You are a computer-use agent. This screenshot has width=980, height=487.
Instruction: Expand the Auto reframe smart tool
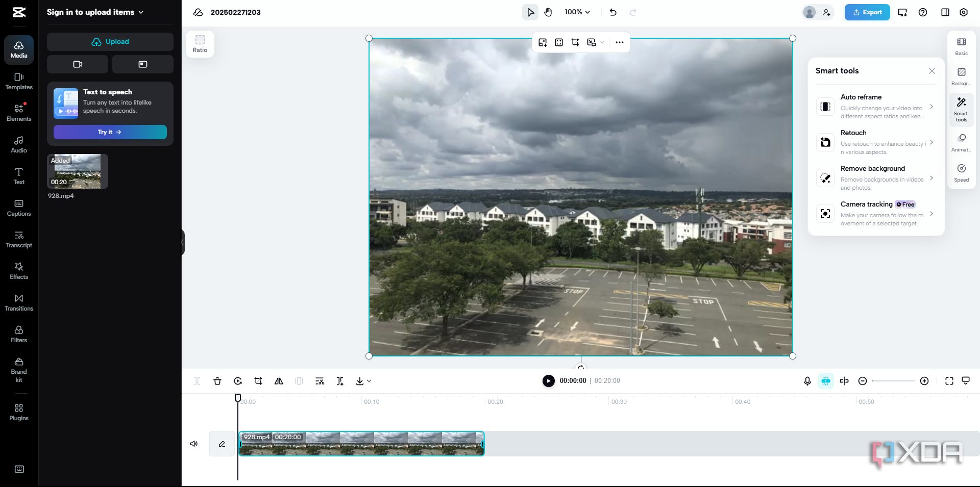pos(876,106)
